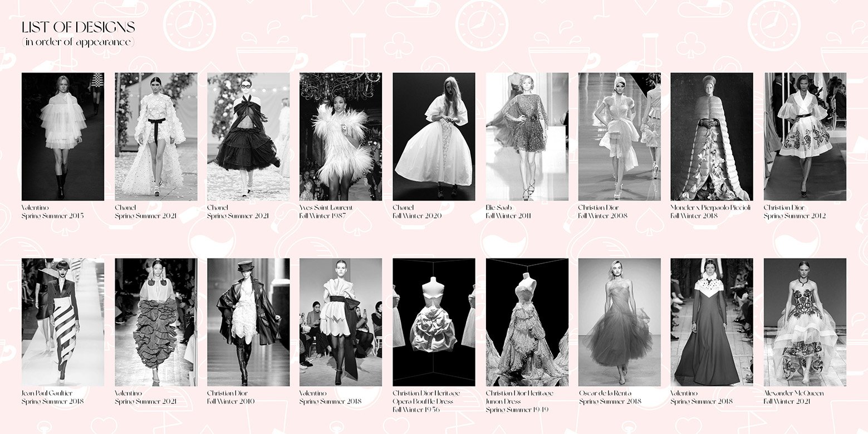
Task: Click the 'Fall Winter 2008' text
Action: (x=602, y=216)
